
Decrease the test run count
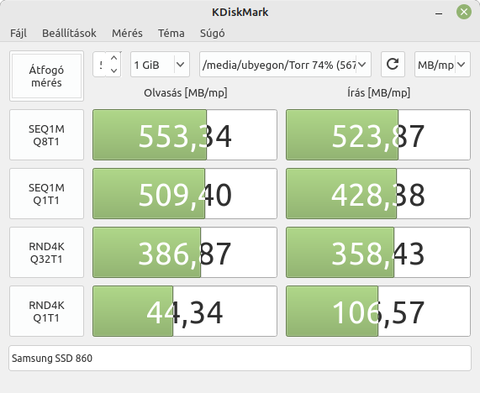(114, 71)
